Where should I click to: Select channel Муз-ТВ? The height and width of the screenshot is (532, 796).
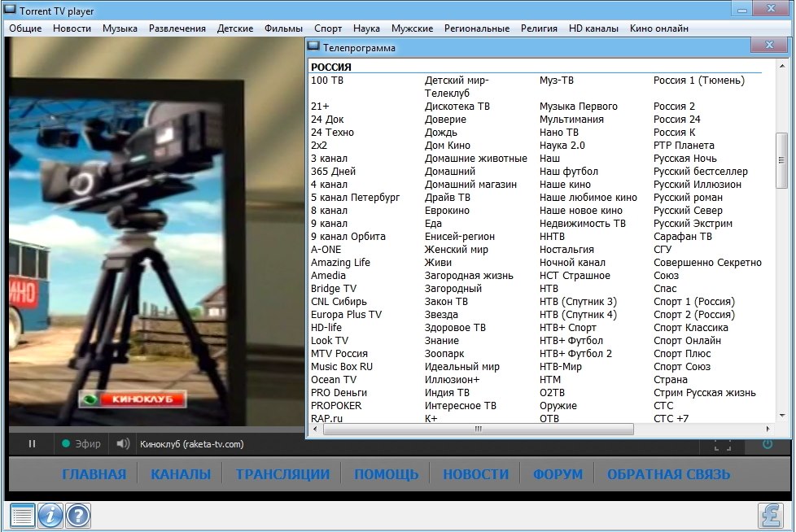(557, 81)
